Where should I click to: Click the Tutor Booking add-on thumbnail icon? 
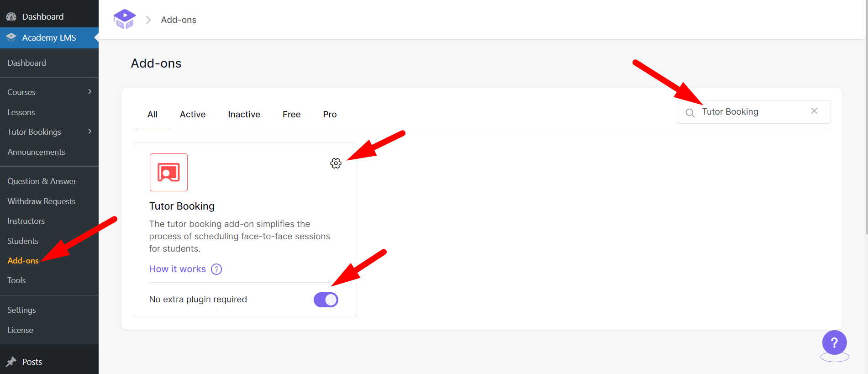tap(168, 172)
